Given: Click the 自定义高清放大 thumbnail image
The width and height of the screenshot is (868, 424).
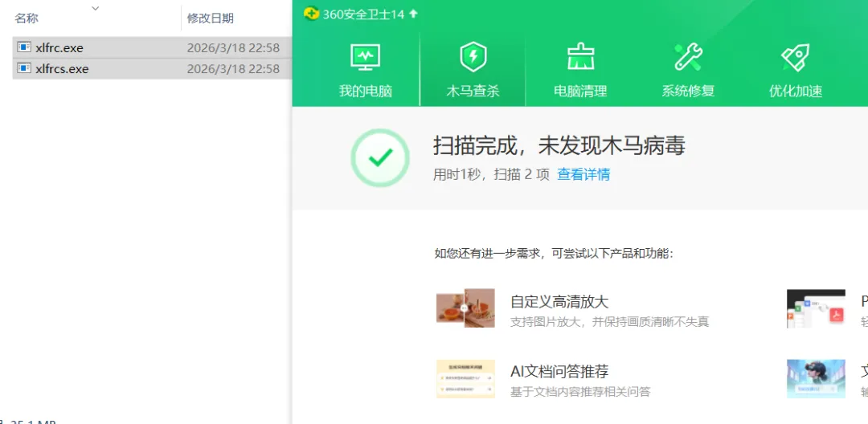Looking at the screenshot, I should 465,308.
